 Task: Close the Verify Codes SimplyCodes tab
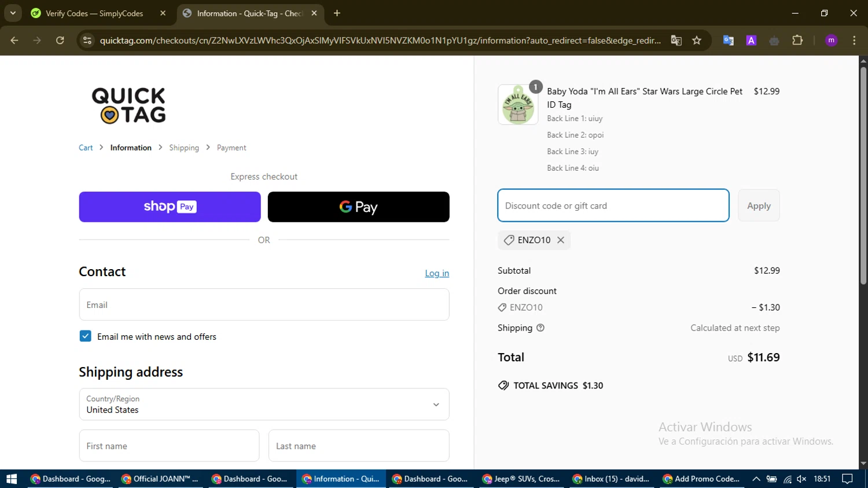(163, 13)
